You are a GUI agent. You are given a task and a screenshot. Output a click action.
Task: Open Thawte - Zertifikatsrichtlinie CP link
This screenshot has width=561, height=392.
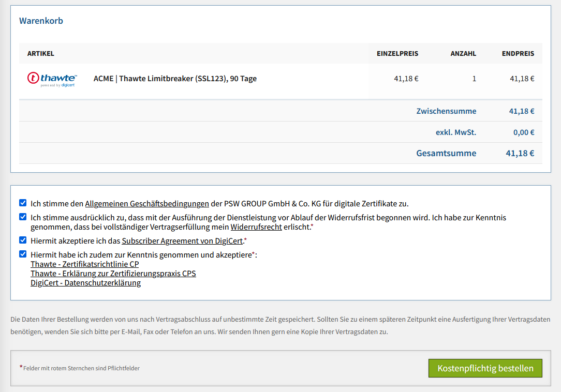pos(85,264)
